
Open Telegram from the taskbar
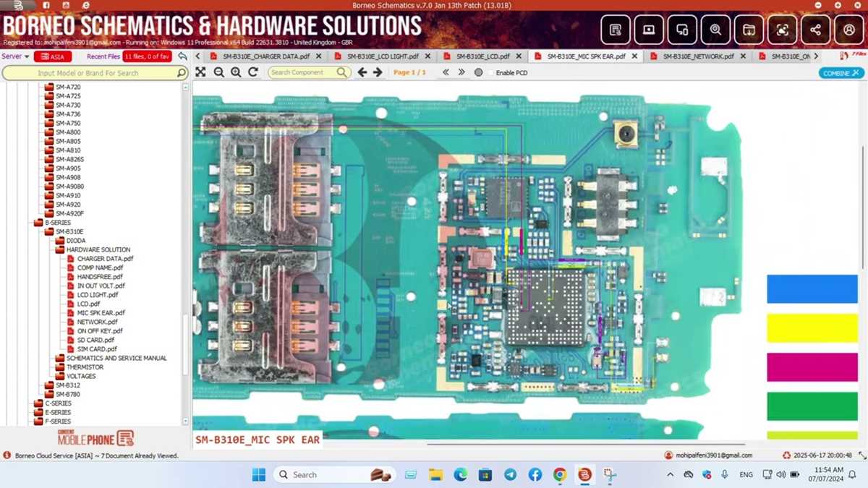510,475
